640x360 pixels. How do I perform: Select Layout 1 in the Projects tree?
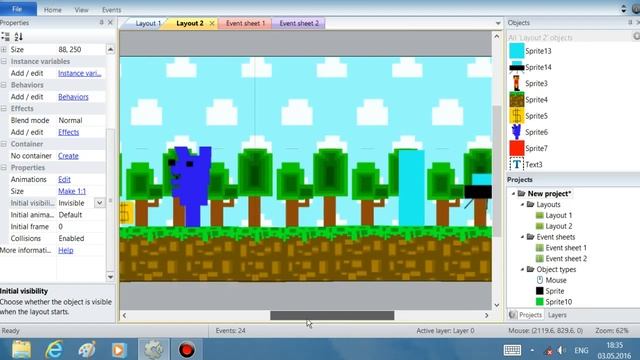click(558, 215)
